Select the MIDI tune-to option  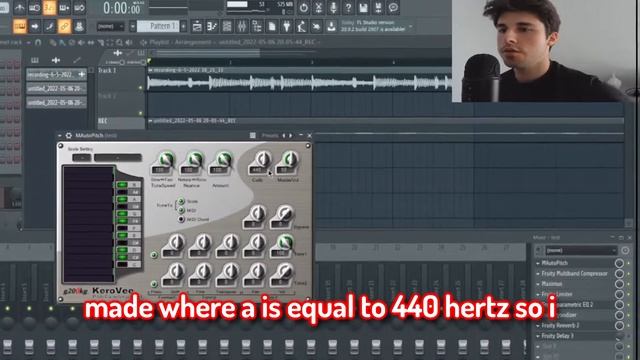point(181,210)
